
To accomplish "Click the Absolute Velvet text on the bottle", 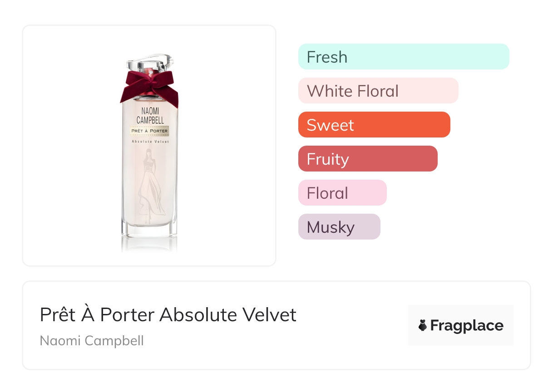I will [x=150, y=142].
